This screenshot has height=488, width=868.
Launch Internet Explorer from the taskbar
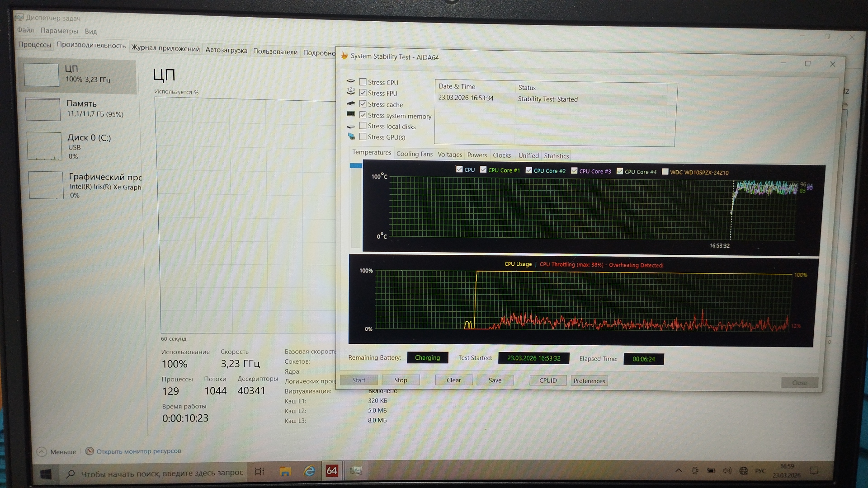point(309,471)
